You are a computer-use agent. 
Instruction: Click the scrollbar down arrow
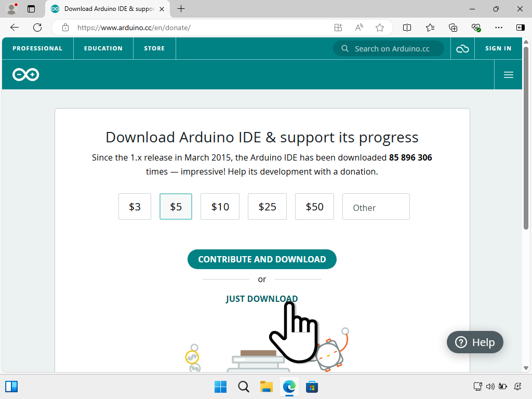pos(526,368)
